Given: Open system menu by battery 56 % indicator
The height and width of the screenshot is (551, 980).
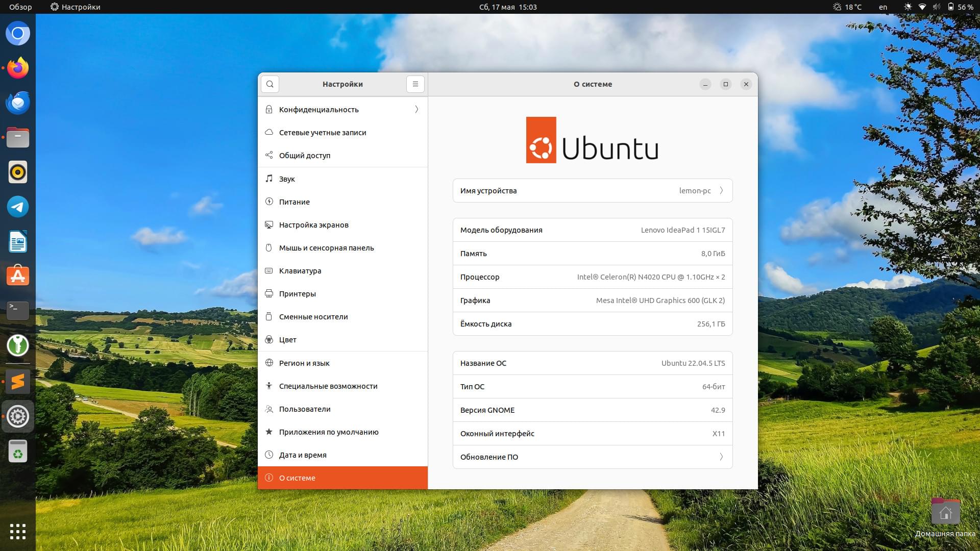Looking at the screenshot, I should (x=960, y=7).
